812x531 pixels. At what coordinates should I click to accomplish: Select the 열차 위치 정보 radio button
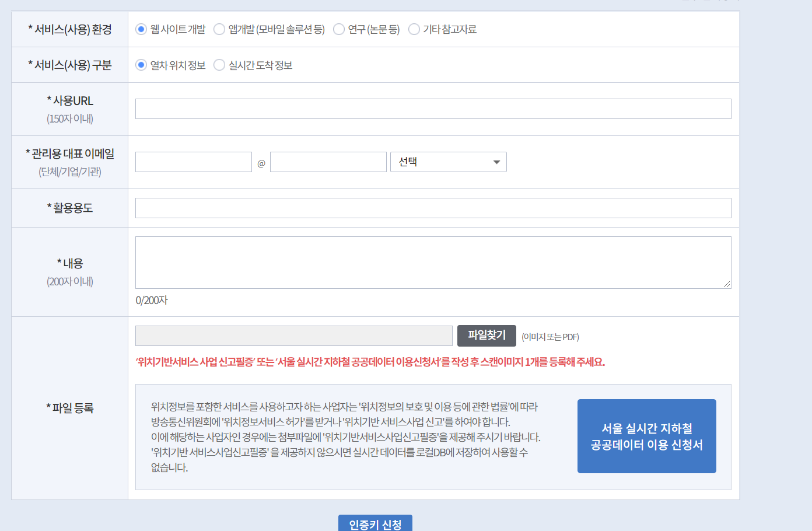pyautogui.click(x=141, y=65)
